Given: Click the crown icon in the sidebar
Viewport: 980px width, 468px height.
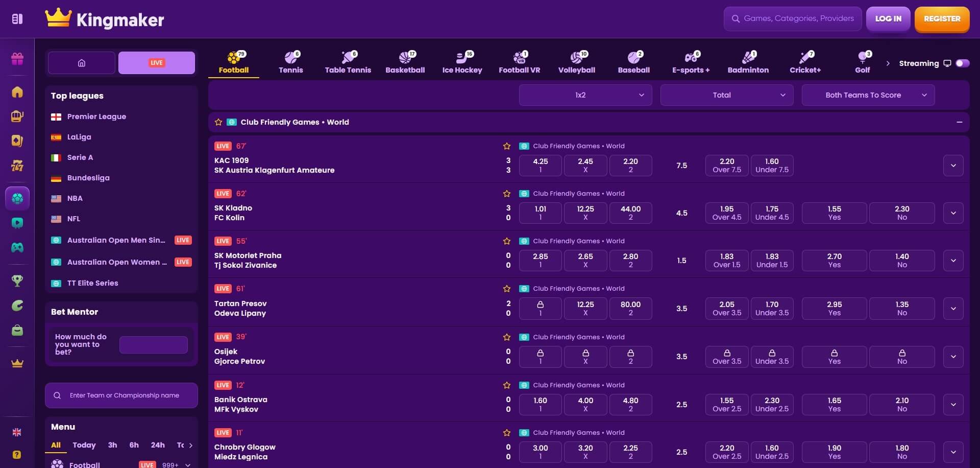Looking at the screenshot, I should pyautogui.click(x=17, y=363).
